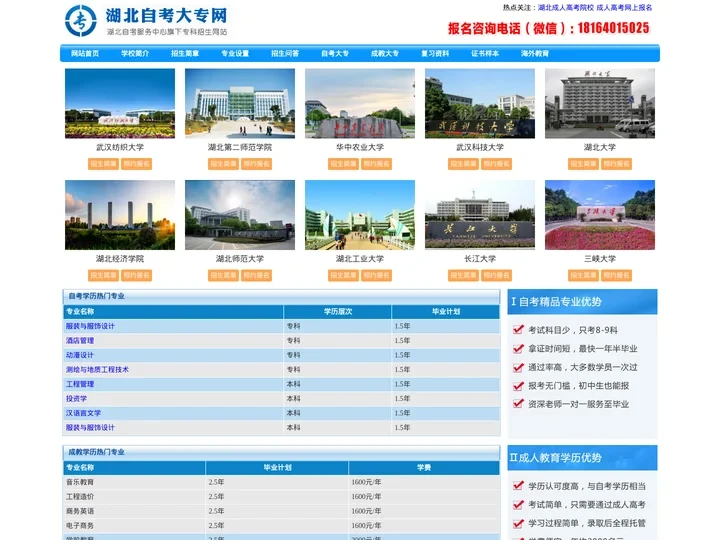Viewport: 720px width, 540px height.
Task: Click the 音乐教育 row in 成教 table
Action: [x=281, y=482]
